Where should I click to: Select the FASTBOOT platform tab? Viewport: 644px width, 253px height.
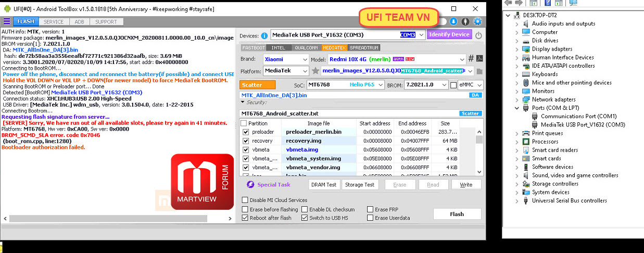[x=253, y=47]
